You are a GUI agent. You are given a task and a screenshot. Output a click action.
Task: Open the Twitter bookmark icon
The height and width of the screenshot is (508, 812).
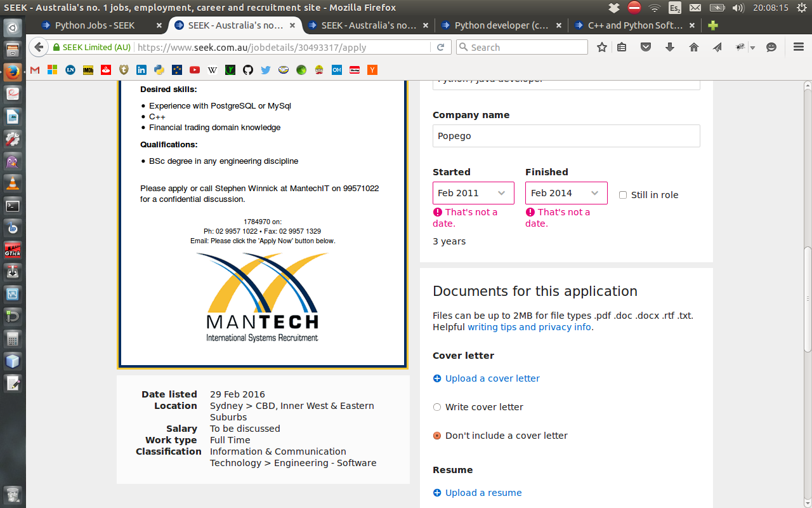pyautogui.click(x=266, y=70)
